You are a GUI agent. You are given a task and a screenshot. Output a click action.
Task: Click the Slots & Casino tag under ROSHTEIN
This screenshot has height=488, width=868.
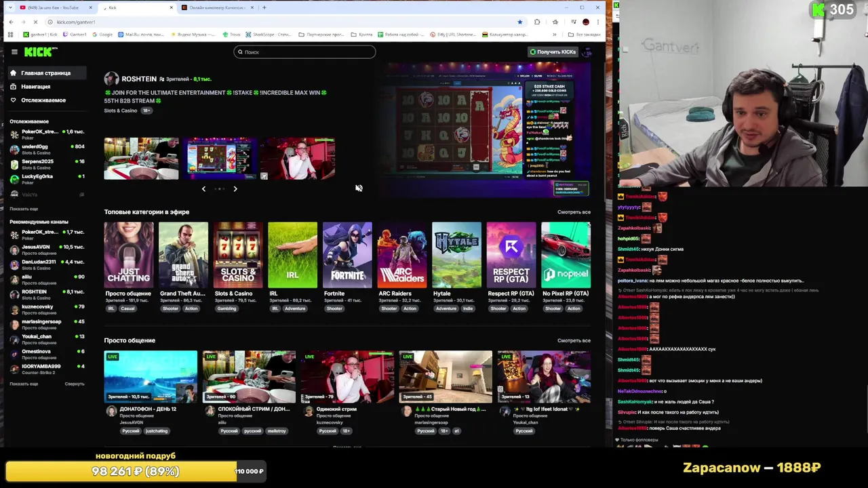tap(121, 110)
